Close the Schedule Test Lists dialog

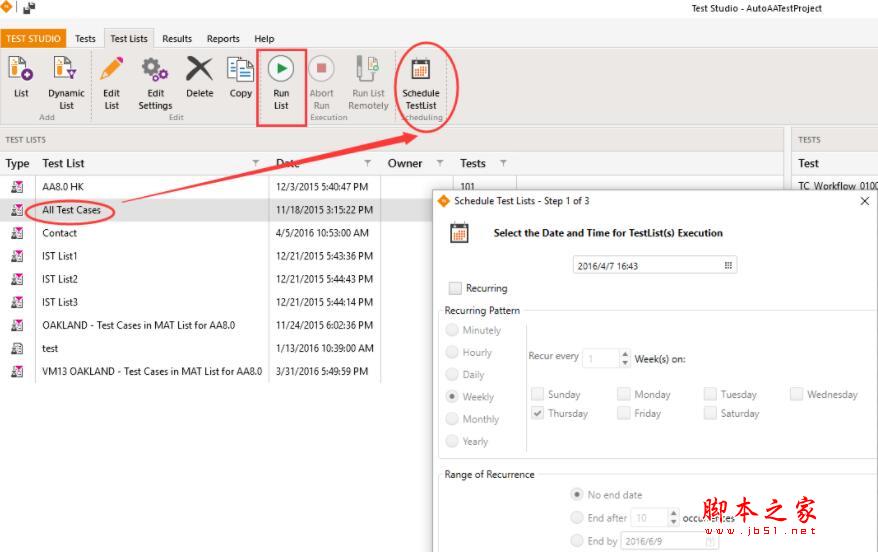(865, 201)
